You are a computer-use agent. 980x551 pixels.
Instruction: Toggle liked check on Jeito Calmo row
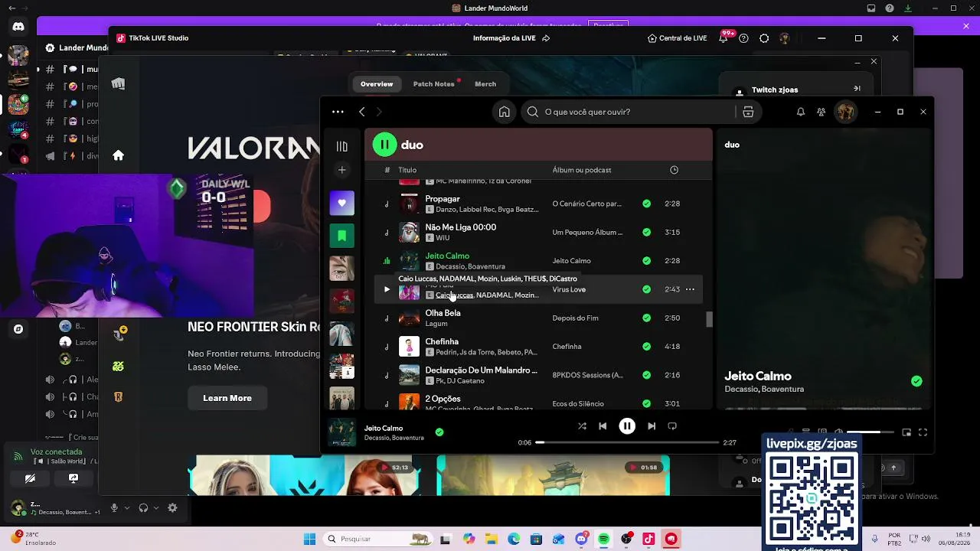[x=647, y=261]
